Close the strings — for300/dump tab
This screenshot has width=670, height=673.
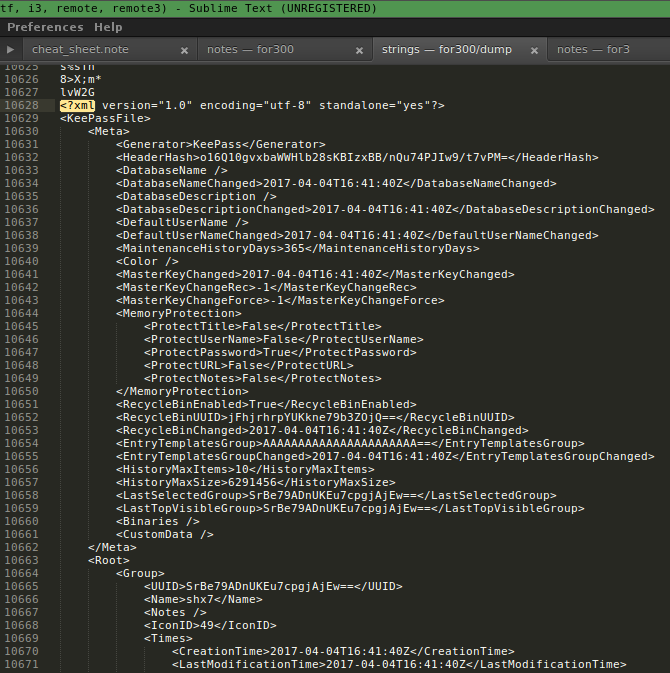click(534, 51)
